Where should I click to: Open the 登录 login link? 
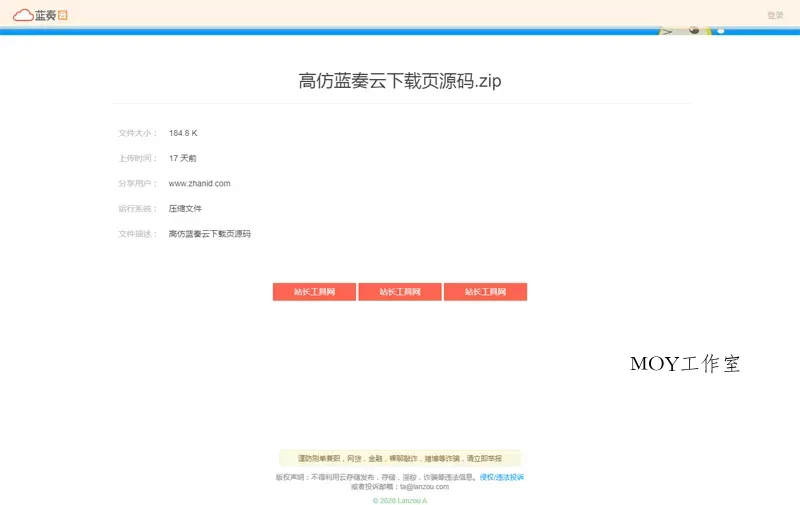tap(775, 15)
